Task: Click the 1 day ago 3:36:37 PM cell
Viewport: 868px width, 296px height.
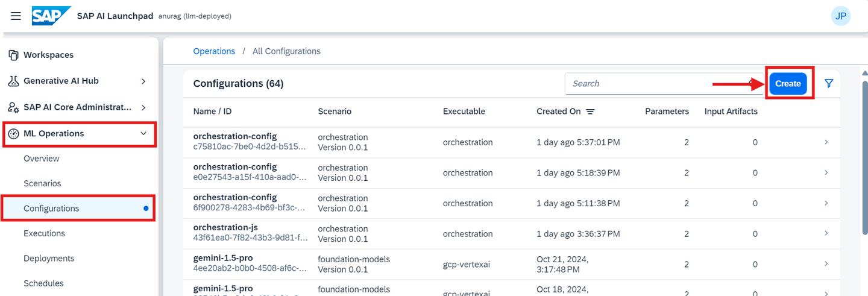Action: 578,234
